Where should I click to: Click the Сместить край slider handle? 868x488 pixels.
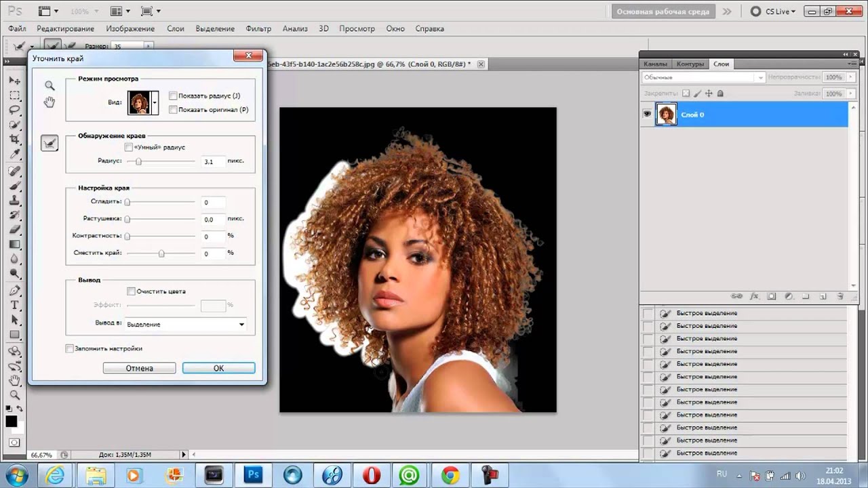[161, 253]
